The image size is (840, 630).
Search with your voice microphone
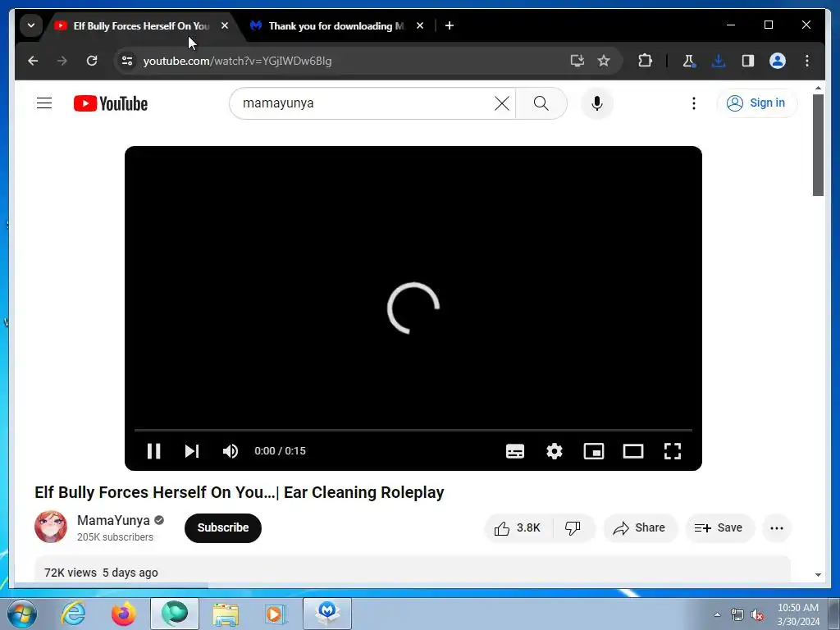(x=597, y=103)
